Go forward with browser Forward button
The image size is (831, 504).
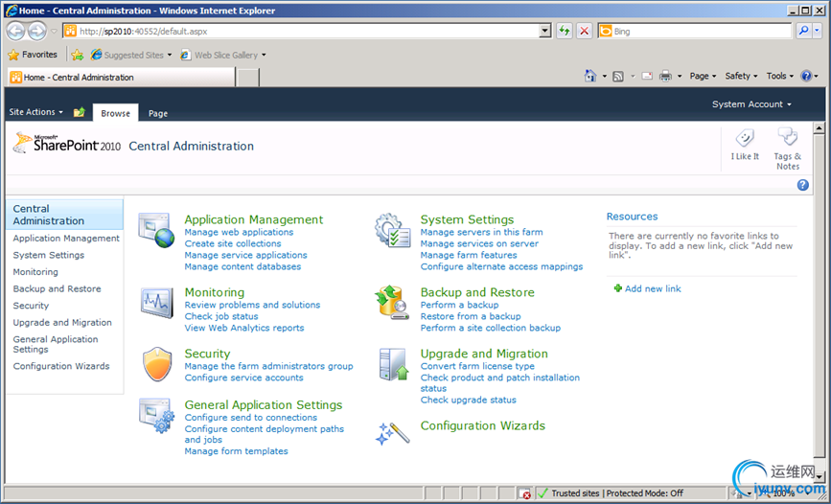(36, 32)
